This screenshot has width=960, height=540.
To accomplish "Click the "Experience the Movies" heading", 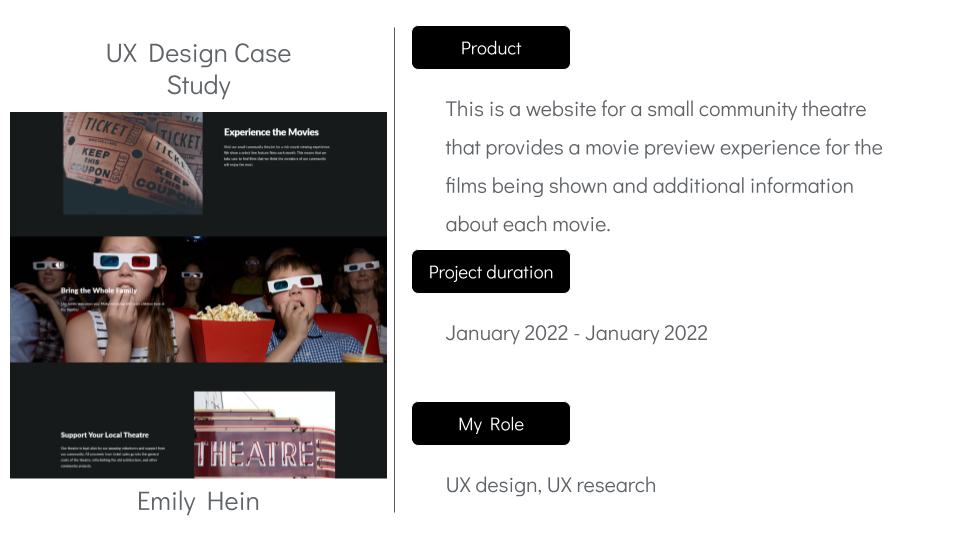I will point(271,132).
